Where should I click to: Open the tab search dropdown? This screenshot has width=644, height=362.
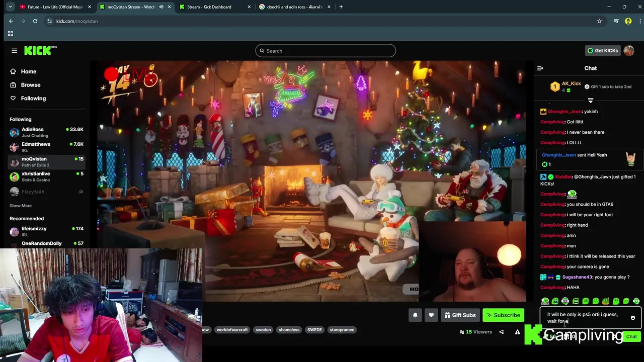click(x=10, y=7)
